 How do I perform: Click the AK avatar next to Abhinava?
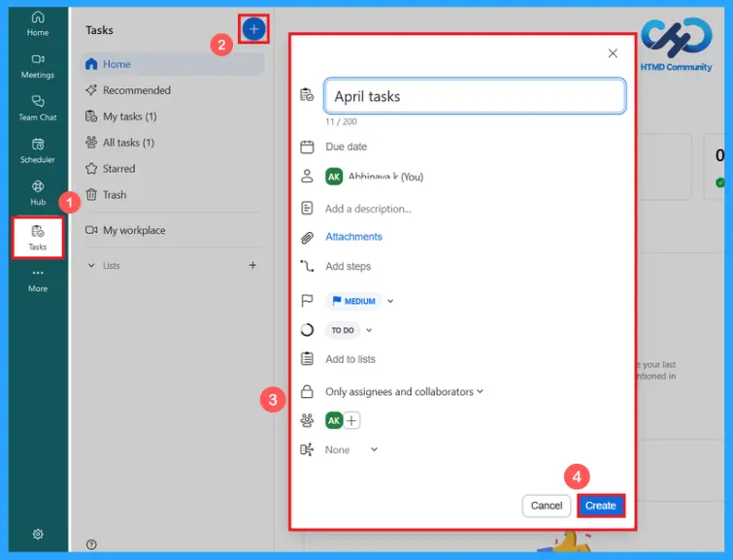334,177
